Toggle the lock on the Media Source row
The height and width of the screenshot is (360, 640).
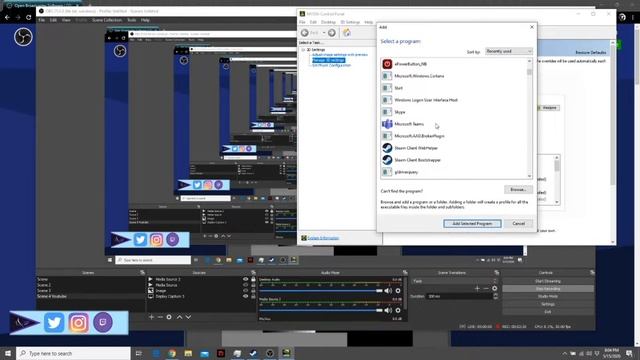click(x=253, y=285)
